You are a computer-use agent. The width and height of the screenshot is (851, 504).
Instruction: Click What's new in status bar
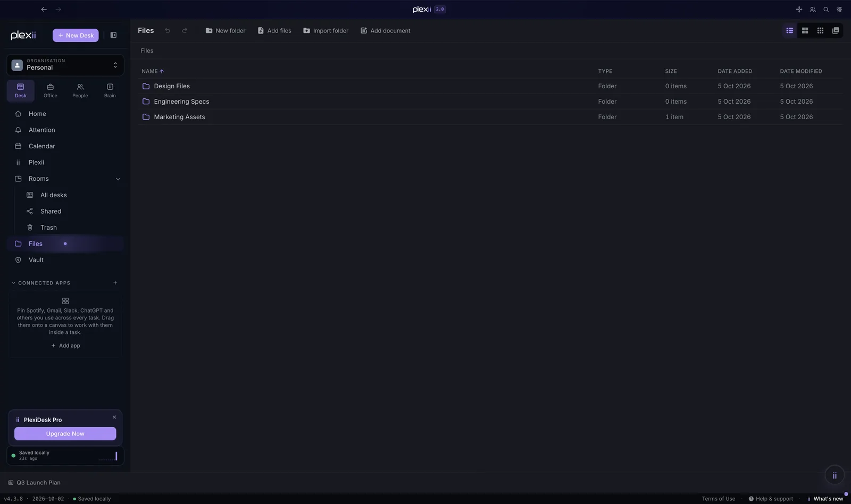[x=825, y=499]
